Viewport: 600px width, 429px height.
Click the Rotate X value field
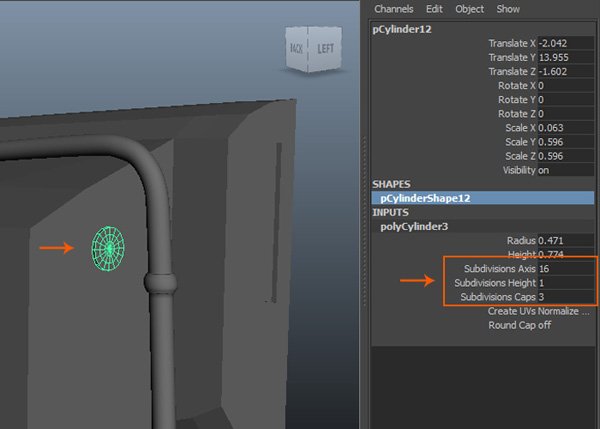click(566, 85)
